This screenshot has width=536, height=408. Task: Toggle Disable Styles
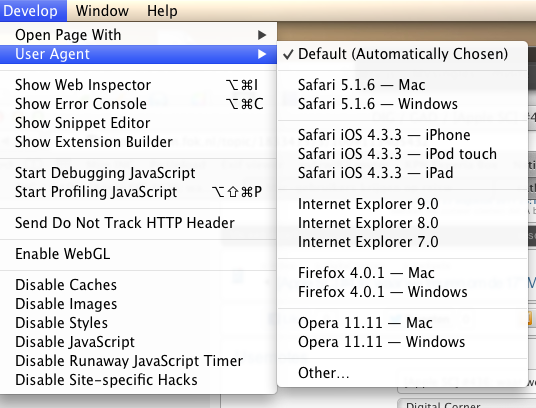[x=138, y=323]
